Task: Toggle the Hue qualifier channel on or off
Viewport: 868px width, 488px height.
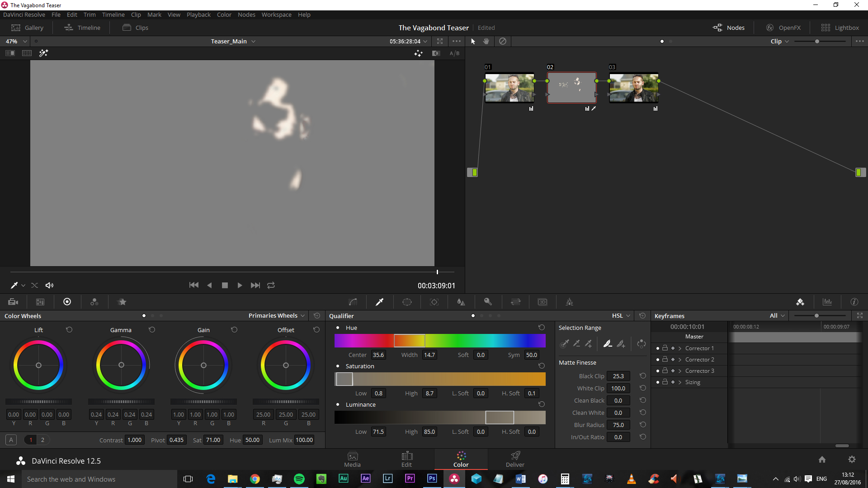Action: (337, 328)
